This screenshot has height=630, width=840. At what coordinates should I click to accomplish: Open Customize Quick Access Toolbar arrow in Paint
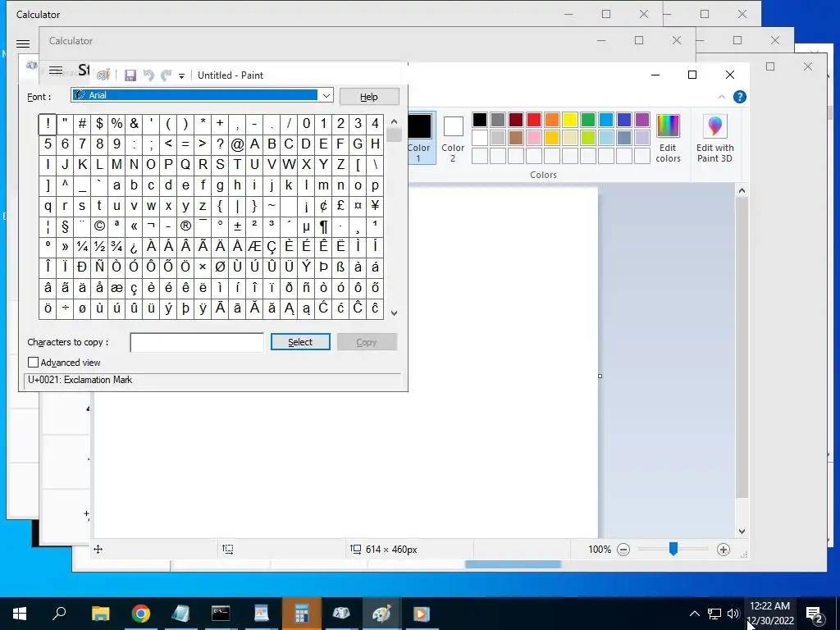(181, 76)
